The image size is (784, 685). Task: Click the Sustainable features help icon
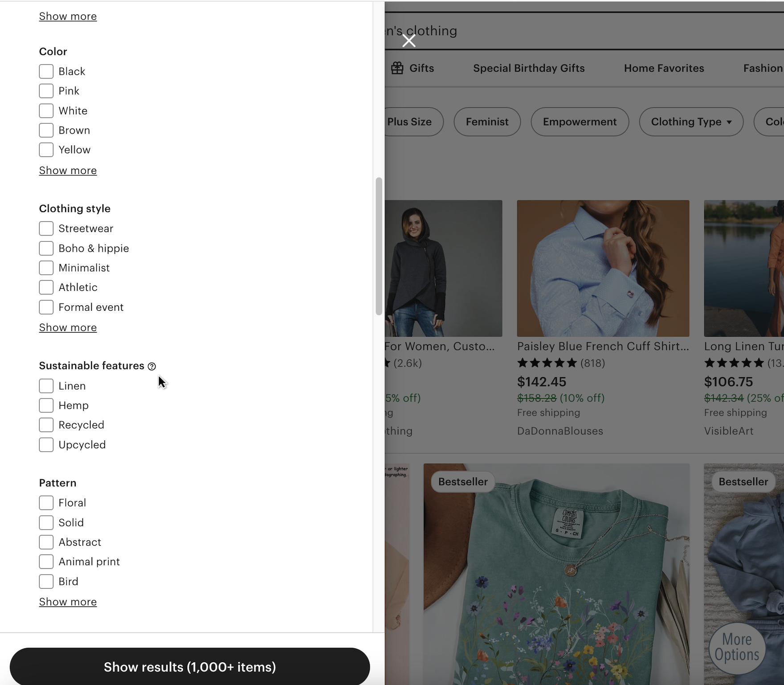[x=152, y=366]
